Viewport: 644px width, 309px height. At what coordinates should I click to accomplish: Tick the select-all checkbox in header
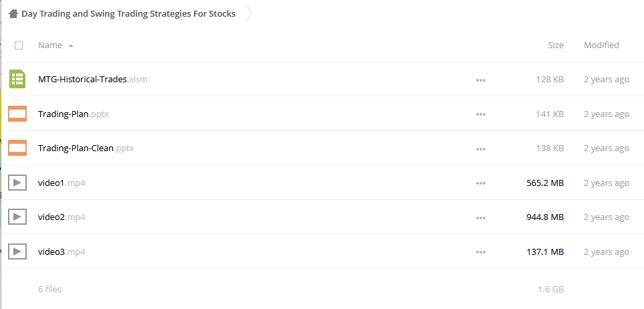click(19, 45)
